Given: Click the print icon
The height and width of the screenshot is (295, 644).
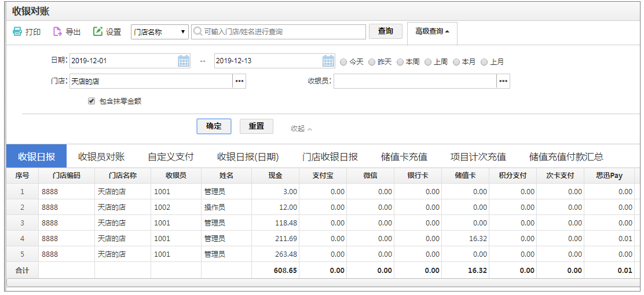Looking at the screenshot, I should [17, 32].
